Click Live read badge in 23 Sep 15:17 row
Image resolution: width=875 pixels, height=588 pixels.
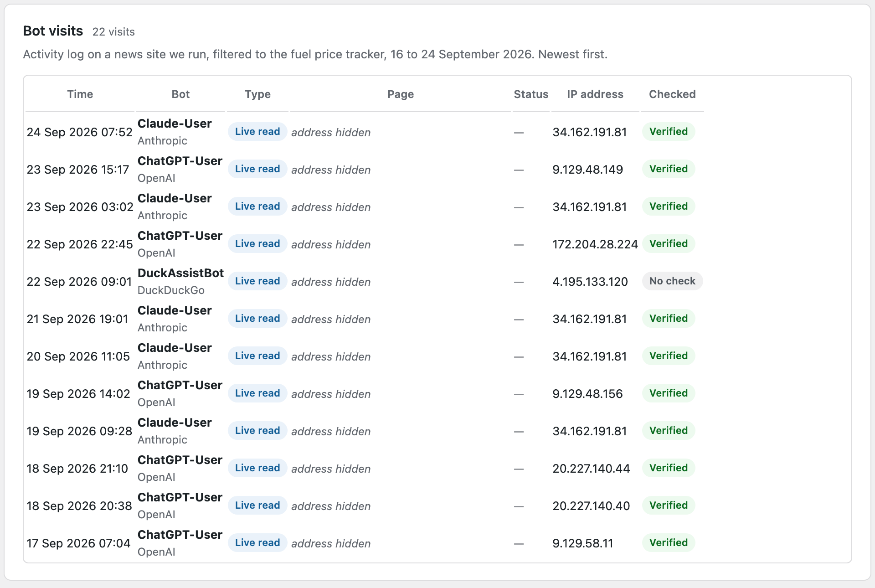pos(257,169)
